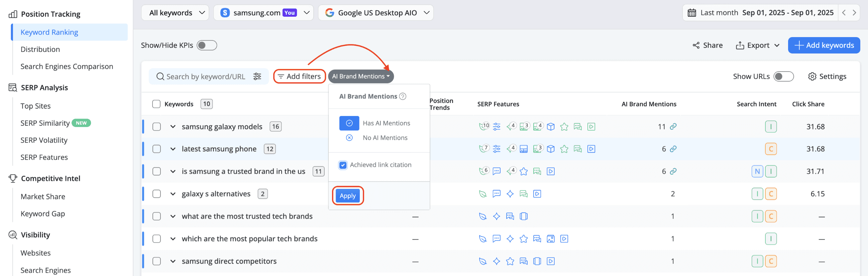
Task: Click the calendar icon in the date range
Action: [x=692, y=13]
